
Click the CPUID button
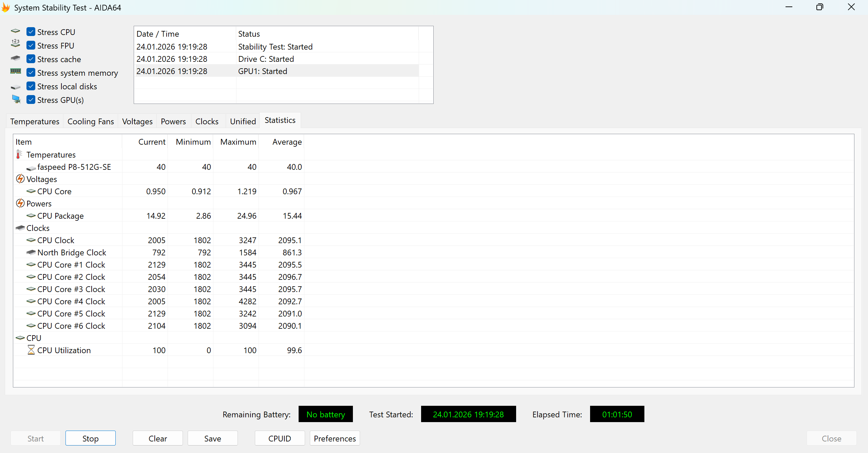pos(279,438)
